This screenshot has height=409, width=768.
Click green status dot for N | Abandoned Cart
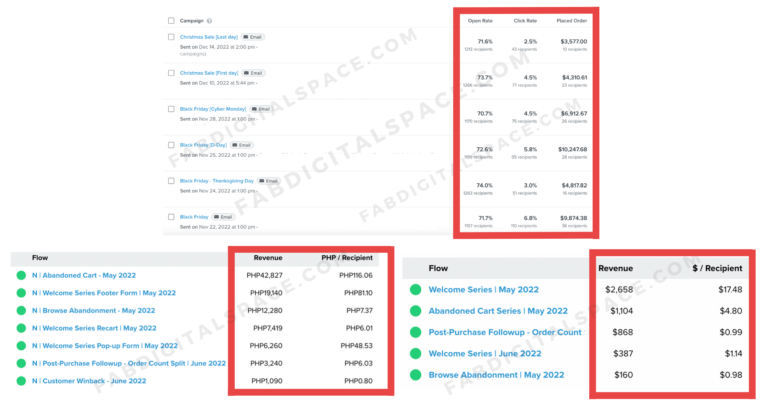tap(21, 275)
